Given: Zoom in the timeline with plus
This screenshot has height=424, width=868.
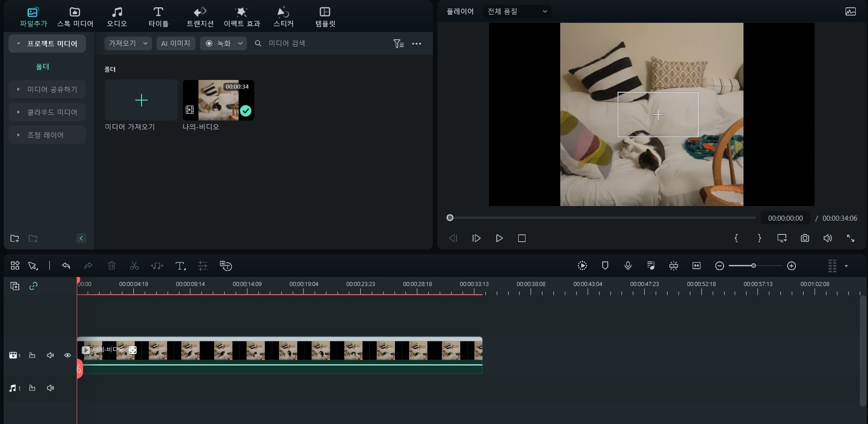Looking at the screenshot, I should coord(792,266).
